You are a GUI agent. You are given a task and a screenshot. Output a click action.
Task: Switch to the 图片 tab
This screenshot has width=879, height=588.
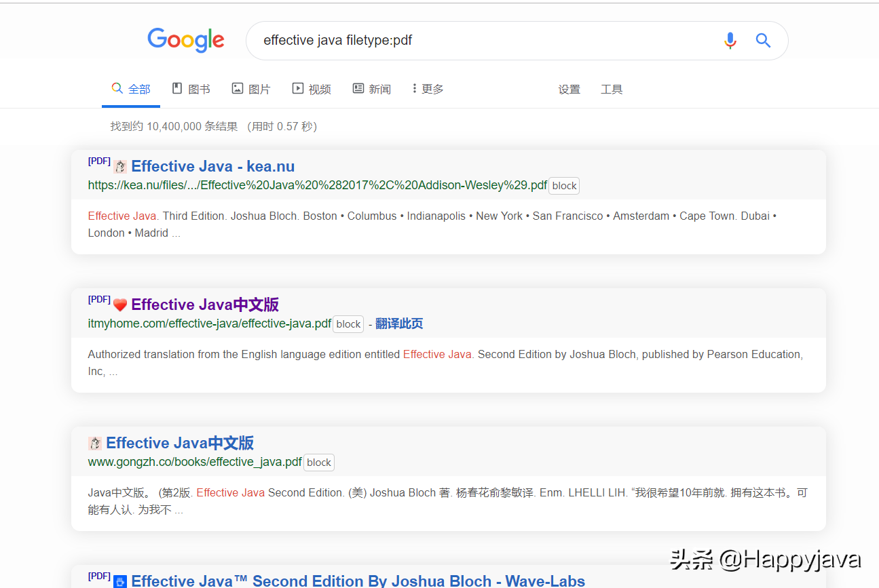[x=251, y=89]
